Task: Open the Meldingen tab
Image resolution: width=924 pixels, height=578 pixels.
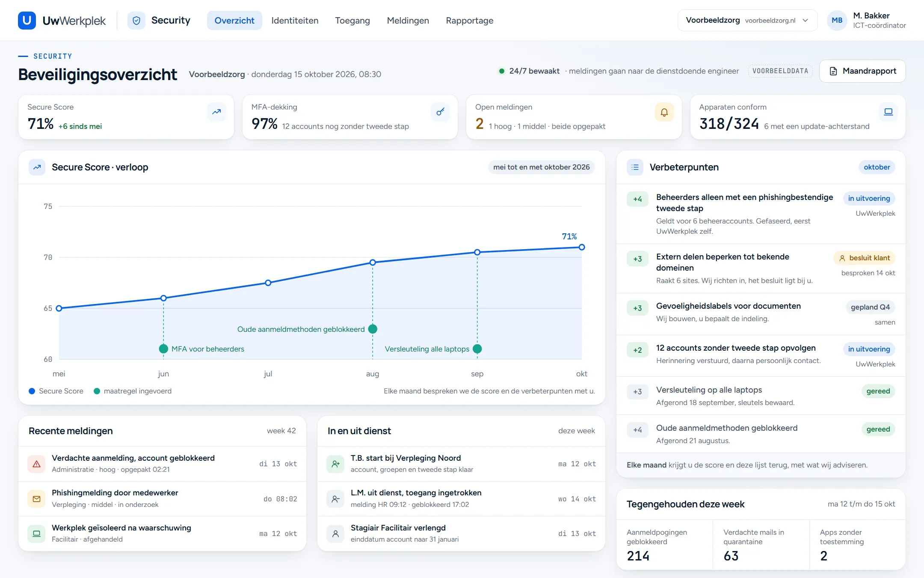Action: coord(408,20)
